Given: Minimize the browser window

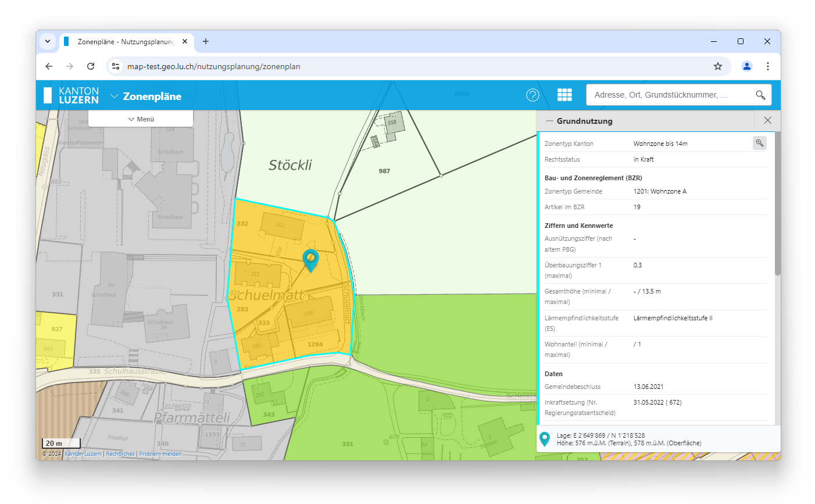Looking at the screenshot, I should coord(714,41).
